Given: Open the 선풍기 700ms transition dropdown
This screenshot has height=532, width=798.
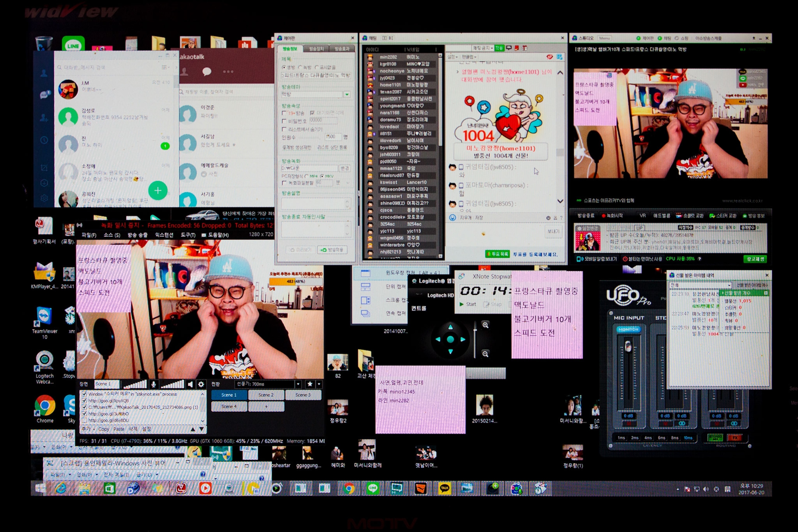Looking at the screenshot, I should click(x=298, y=384).
